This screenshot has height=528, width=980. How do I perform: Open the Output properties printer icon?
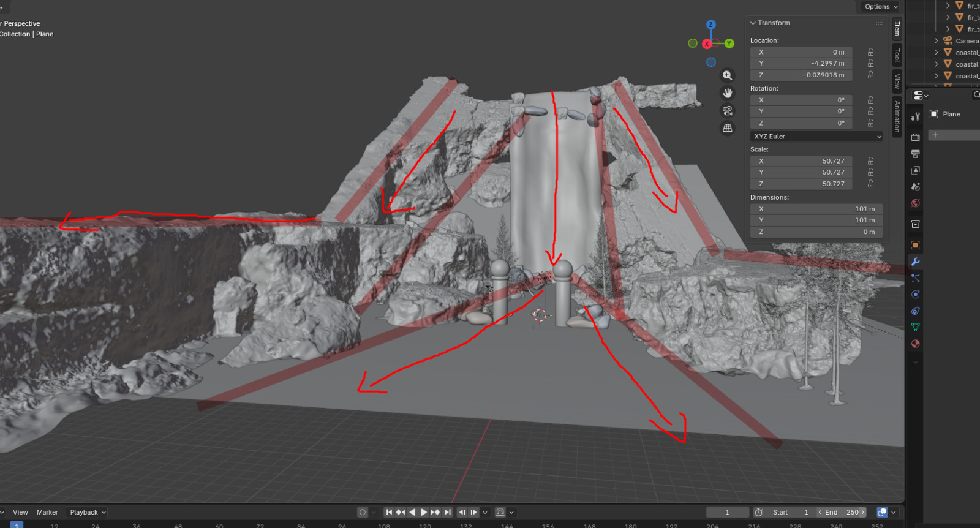[916, 154]
